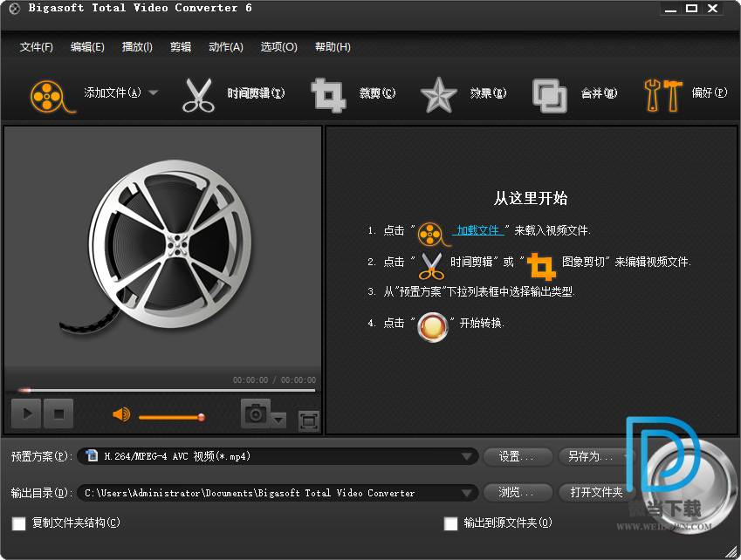The image size is (741, 560).
Task: Click the round convert icon in step 4
Action: pos(432,327)
